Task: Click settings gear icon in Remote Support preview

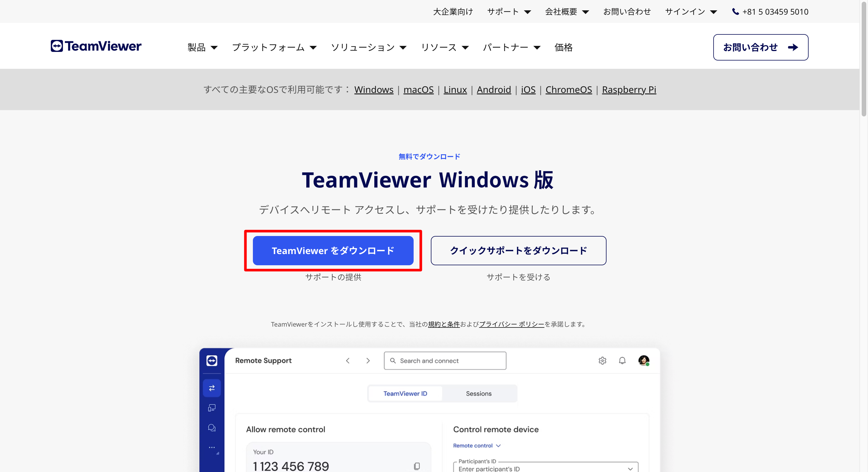Action: [602, 360]
